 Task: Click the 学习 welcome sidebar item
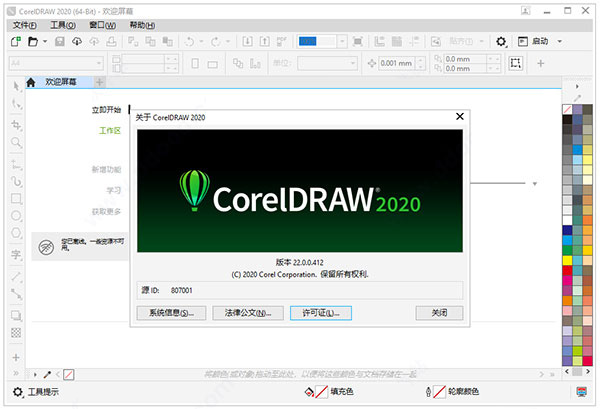pos(114,191)
